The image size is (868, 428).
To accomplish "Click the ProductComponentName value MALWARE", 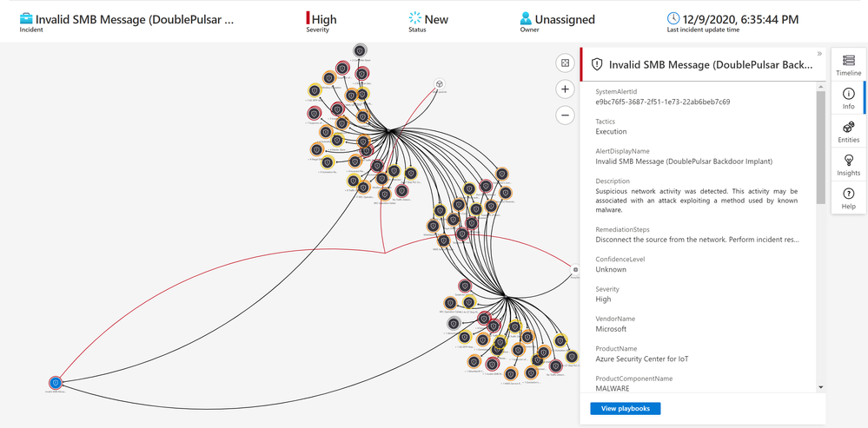I will 613,388.
